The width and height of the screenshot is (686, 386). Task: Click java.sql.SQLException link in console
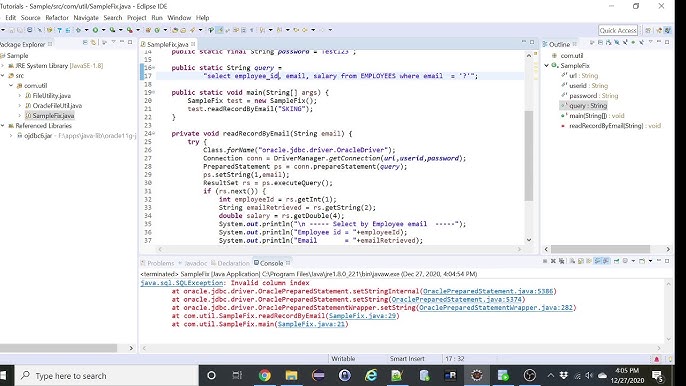[182, 283]
